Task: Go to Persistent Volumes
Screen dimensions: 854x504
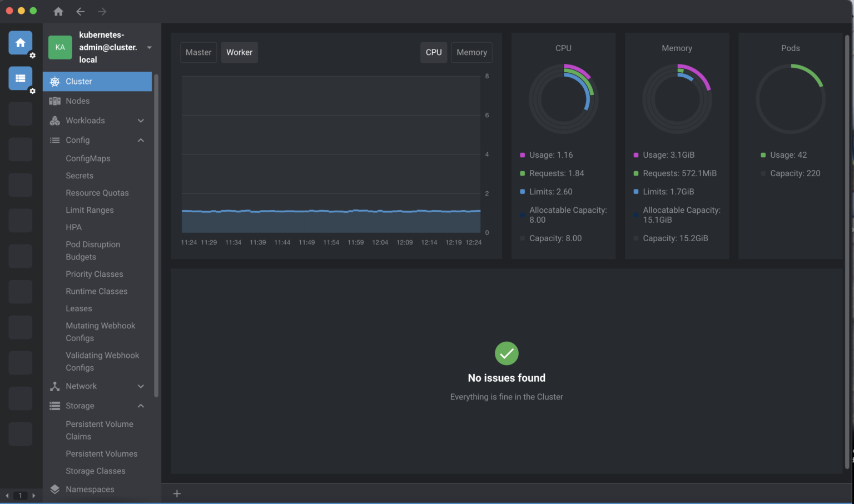Action: click(x=102, y=453)
